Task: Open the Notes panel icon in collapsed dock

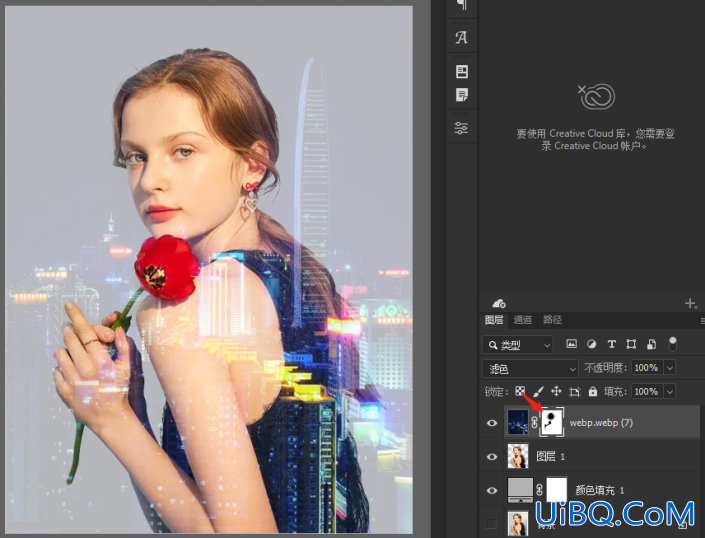Action: (462, 95)
